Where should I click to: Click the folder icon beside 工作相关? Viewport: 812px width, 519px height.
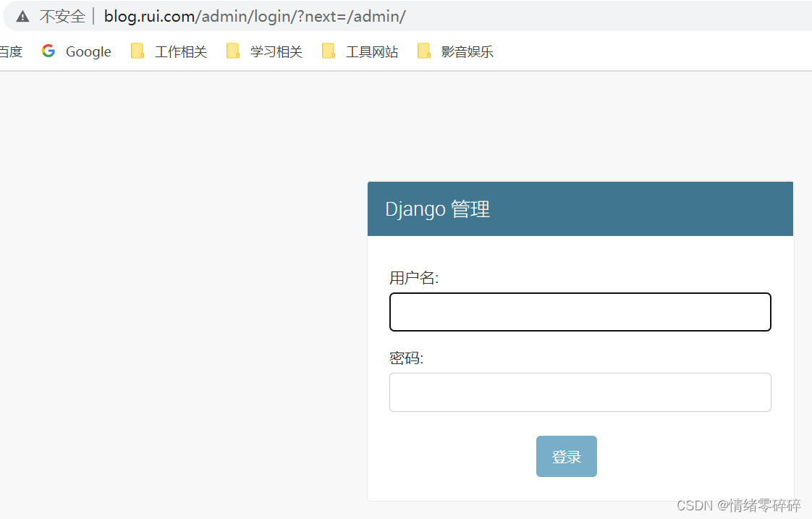point(138,51)
